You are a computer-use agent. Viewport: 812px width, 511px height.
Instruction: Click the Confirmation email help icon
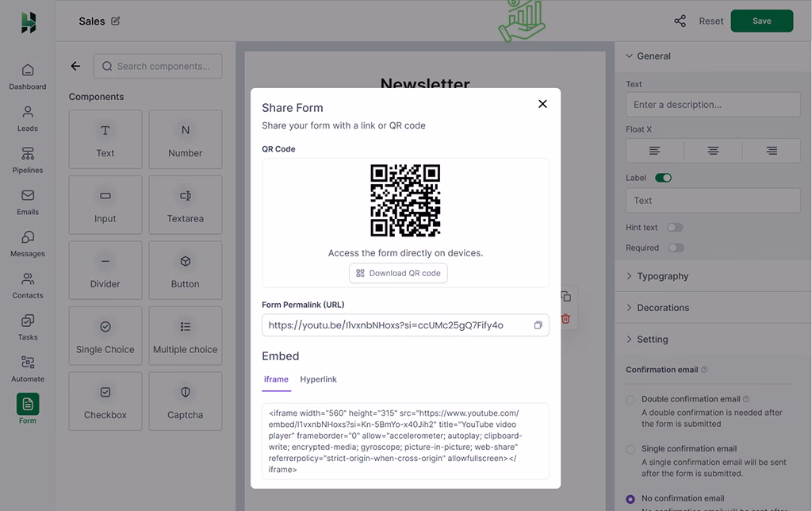point(704,370)
